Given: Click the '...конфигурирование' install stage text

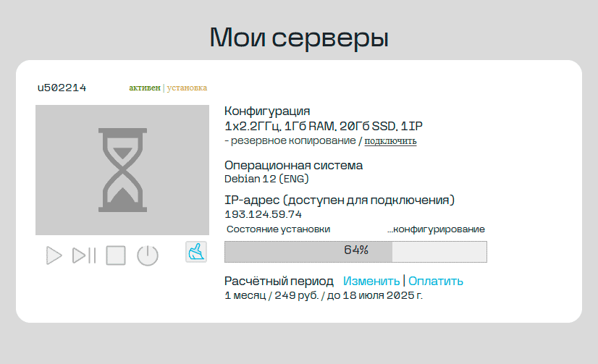Looking at the screenshot, I should (x=436, y=229).
